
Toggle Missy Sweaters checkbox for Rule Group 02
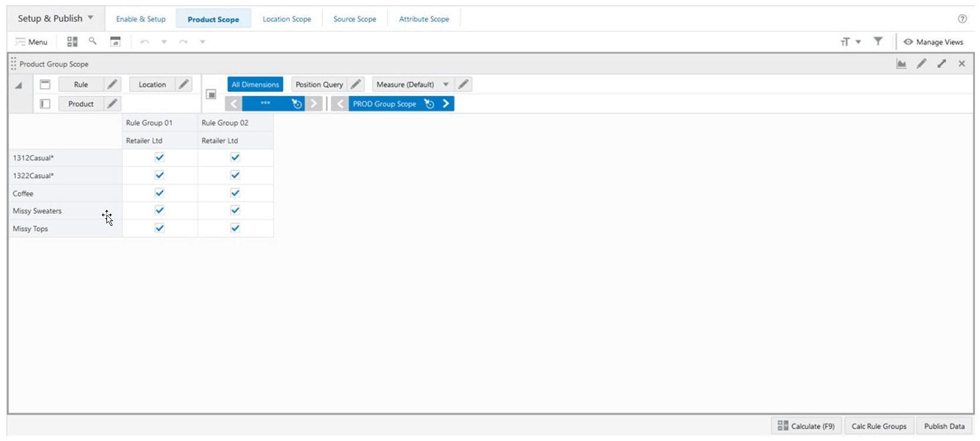(x=235, y=211)
